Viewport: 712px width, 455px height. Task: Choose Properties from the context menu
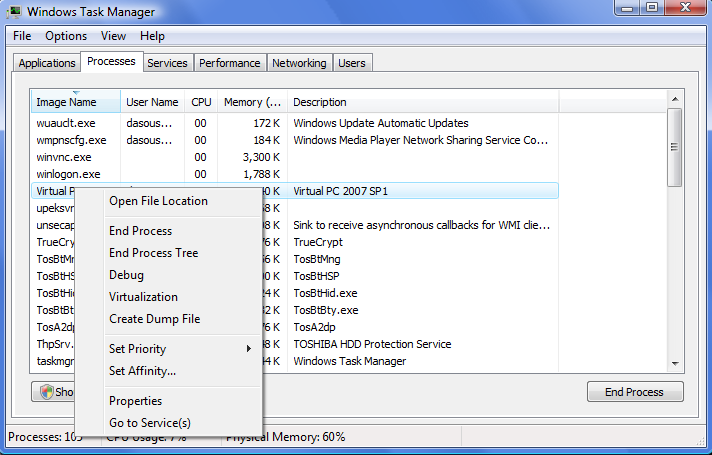coord(168,401)
